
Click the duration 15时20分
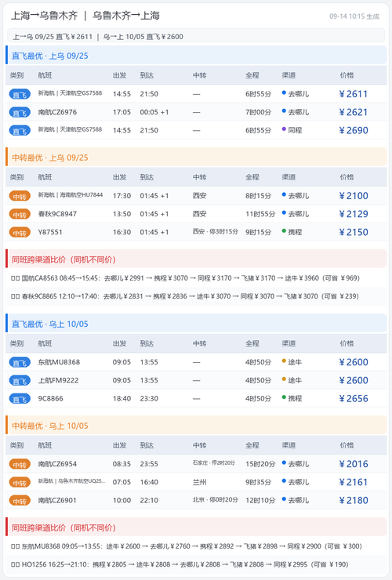[x=260, y=464]
